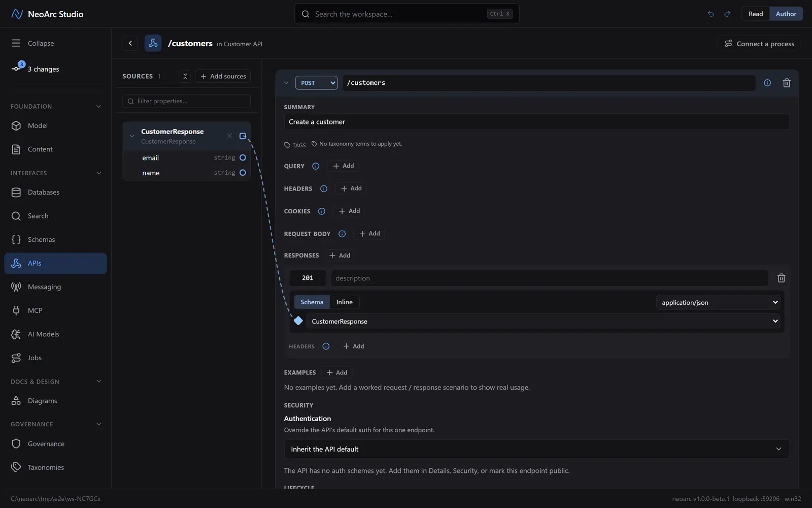Open Jobs icon in sidebar
Screen dimensions: 812x508
(x=16, y=358)
